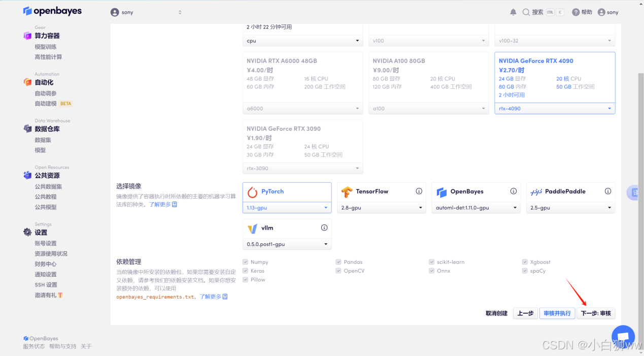The image size is (644, 356).
Task: Open the PaddlePaddle 2.5-gpu version dropdown
Action: click(x=570, y=208)
